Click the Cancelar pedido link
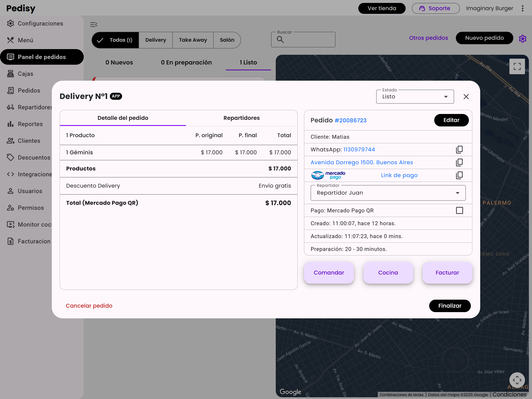The image size is (532, 399). pyautogui.click(x=89, y=306)
